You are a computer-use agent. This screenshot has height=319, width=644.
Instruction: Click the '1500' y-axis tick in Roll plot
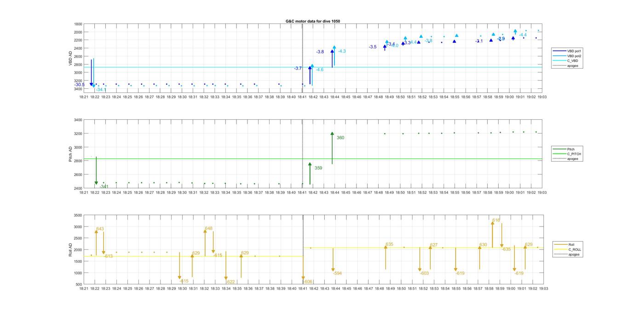[x=78, y=261]
